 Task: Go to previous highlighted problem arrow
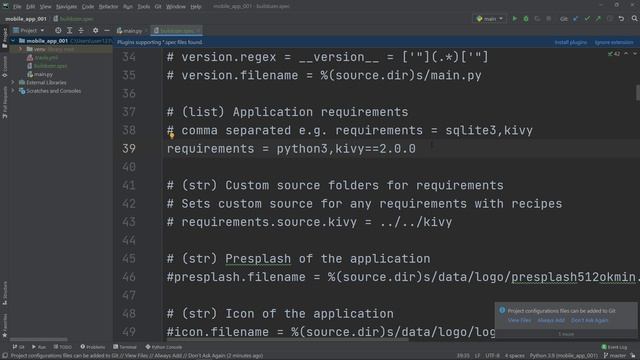(626, 53)
